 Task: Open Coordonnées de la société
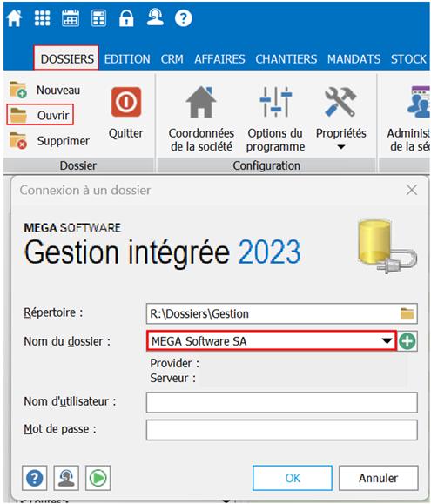click(x=201, y=119)
